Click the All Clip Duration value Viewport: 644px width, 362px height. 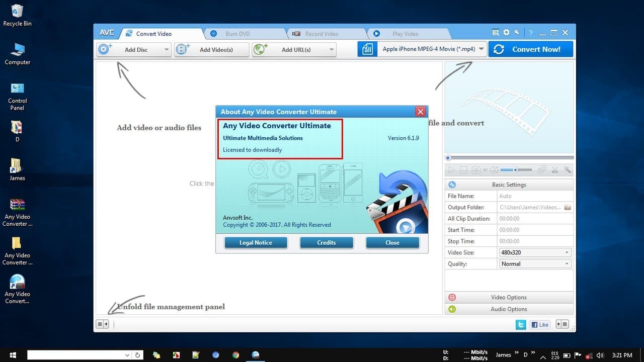coord(535,219)
